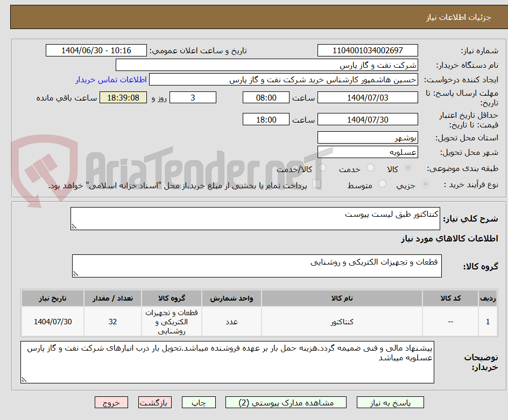
Task: Select the کالا/خدمت radio button
Action: (x=323, y=167)
